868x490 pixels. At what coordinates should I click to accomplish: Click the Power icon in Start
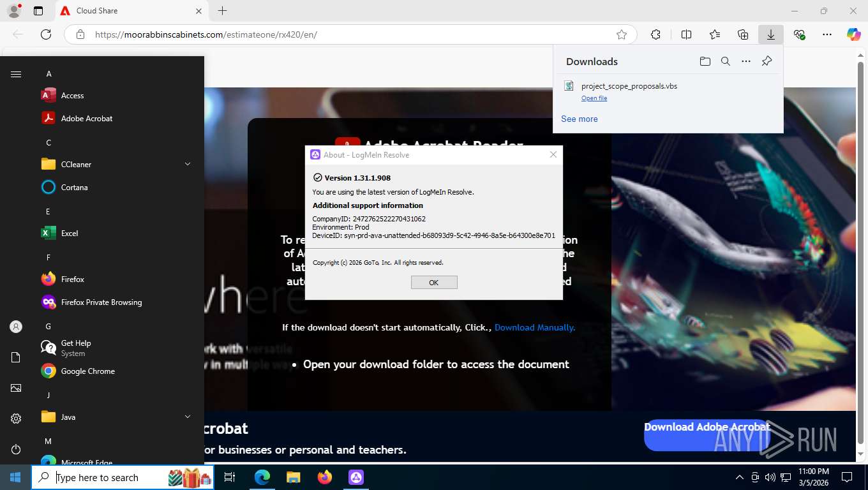pos(16,449)
